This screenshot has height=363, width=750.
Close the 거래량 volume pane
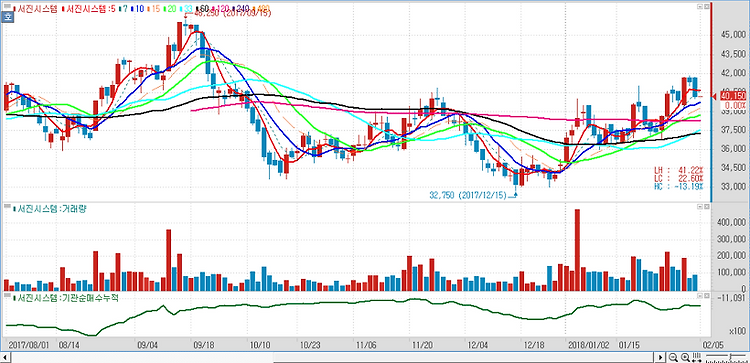(706, 207)
